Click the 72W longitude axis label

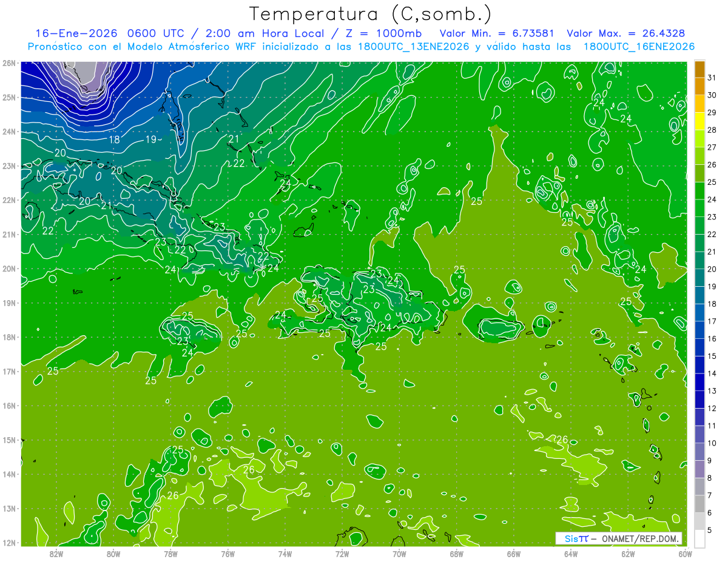[342, 554]
